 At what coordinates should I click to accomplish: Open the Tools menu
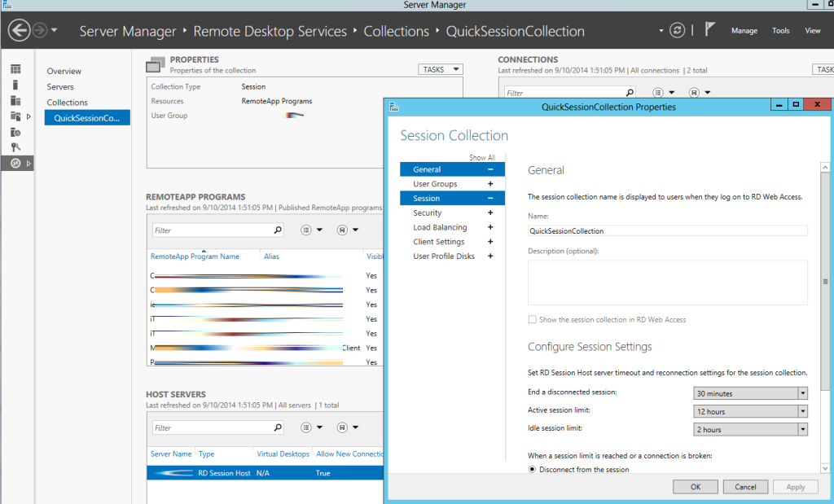tap(780, 30)
